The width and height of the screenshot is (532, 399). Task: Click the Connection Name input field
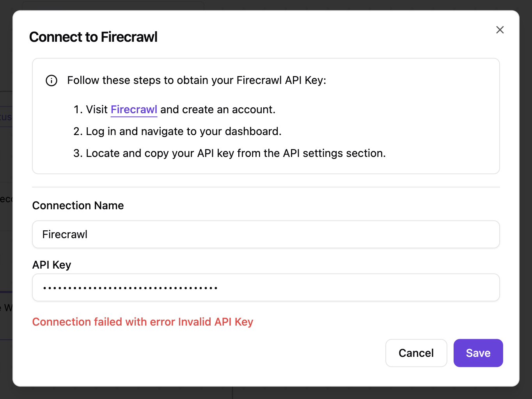(x=266, y=234)
